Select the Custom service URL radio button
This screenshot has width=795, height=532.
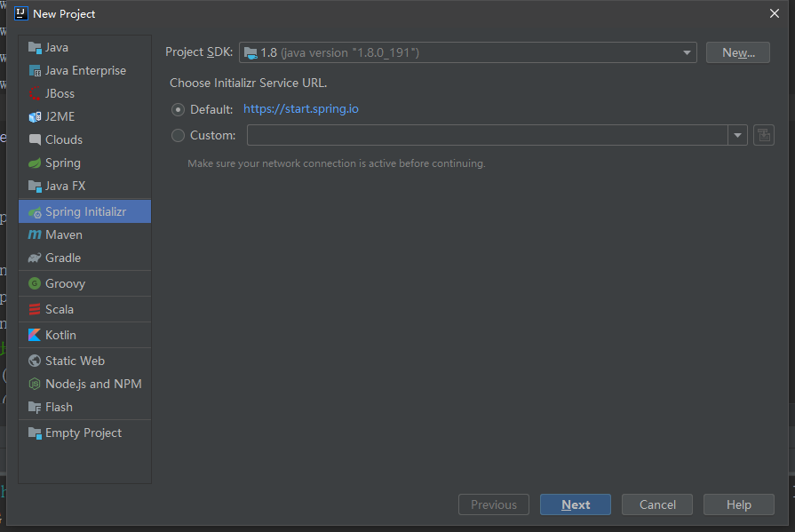178,135
